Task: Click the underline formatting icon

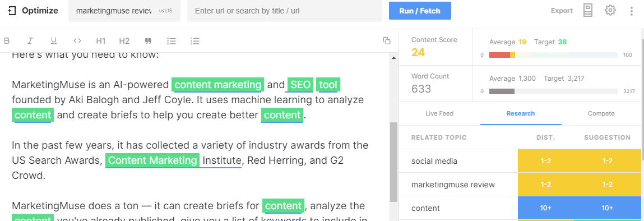Action: (x=53, y=41)
